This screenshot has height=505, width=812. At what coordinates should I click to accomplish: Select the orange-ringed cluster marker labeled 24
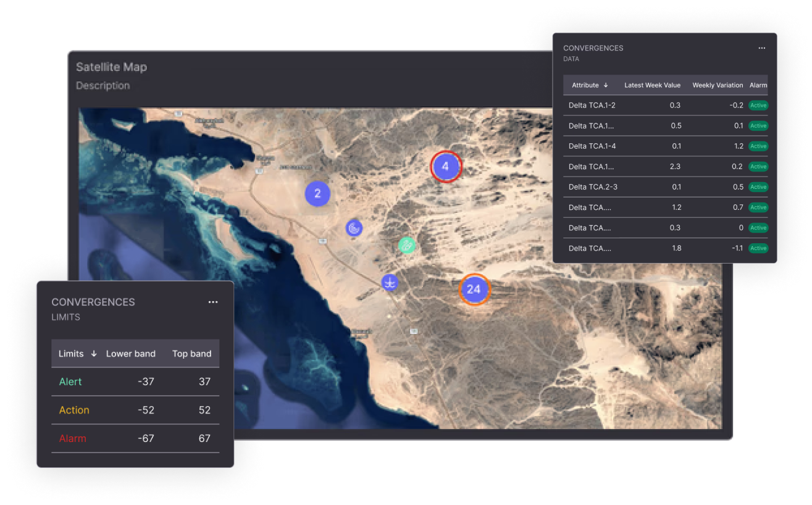click(x=474, y=289)
